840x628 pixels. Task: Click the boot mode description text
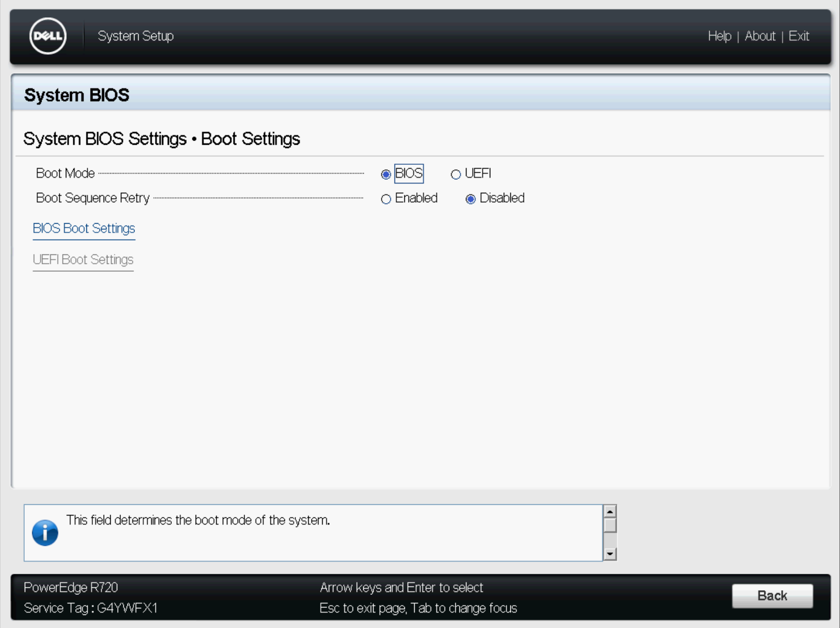tap(198, 520)
